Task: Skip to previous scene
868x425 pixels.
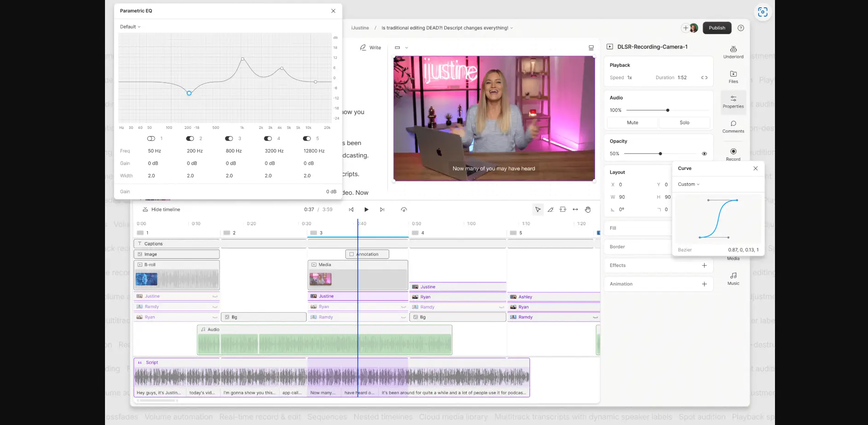Action: [351, 210]
